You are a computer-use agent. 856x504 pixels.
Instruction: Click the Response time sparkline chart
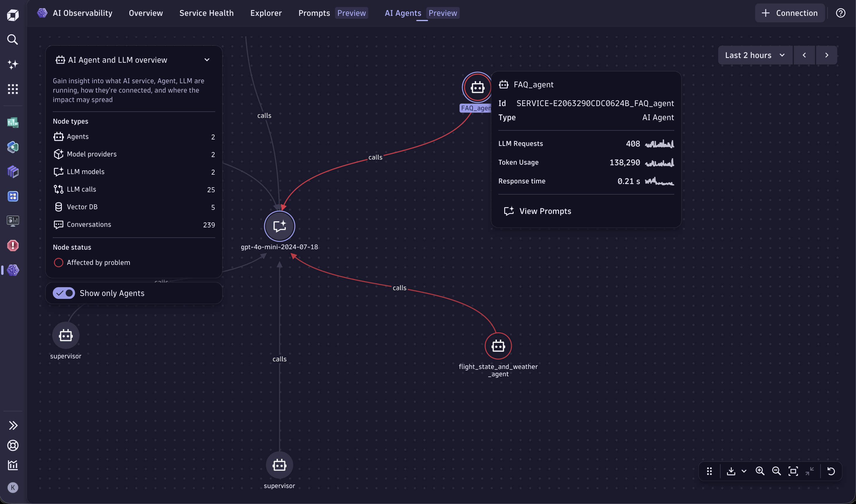pyautogui.click(x=659, y=181)
